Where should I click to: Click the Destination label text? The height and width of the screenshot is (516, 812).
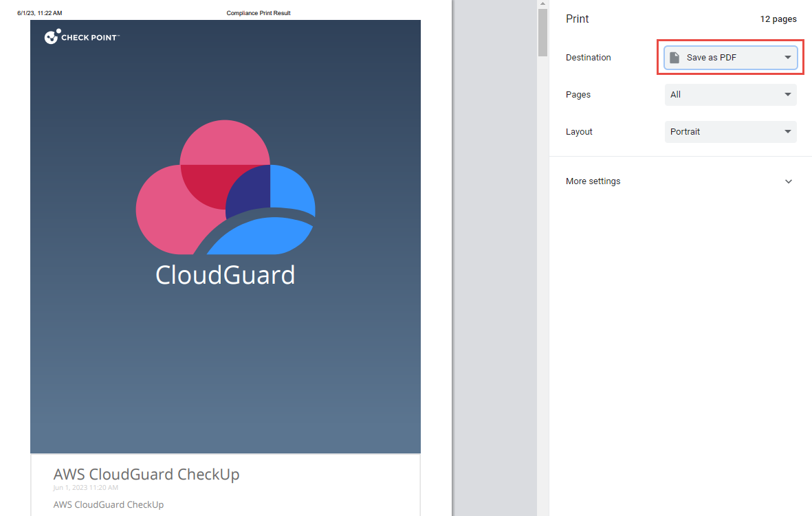click(588, 58)
